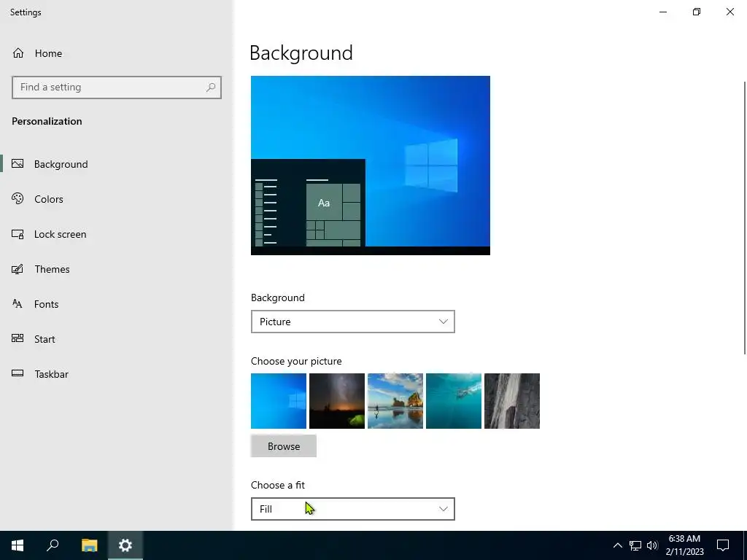This screenshot has width=747, height=560.
Task: Select the Background label in sidebar
Action: pos(61,164)
